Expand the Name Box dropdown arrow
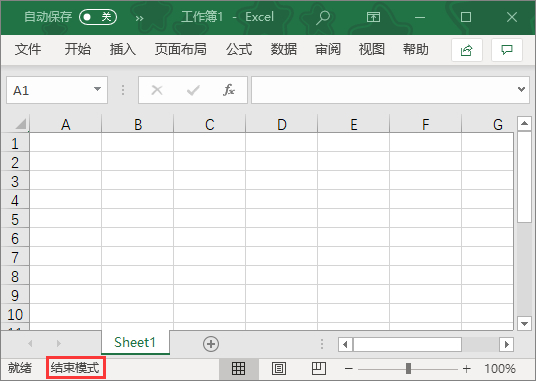The height and width of the screenshot is (381, 536). pos(97,89)
